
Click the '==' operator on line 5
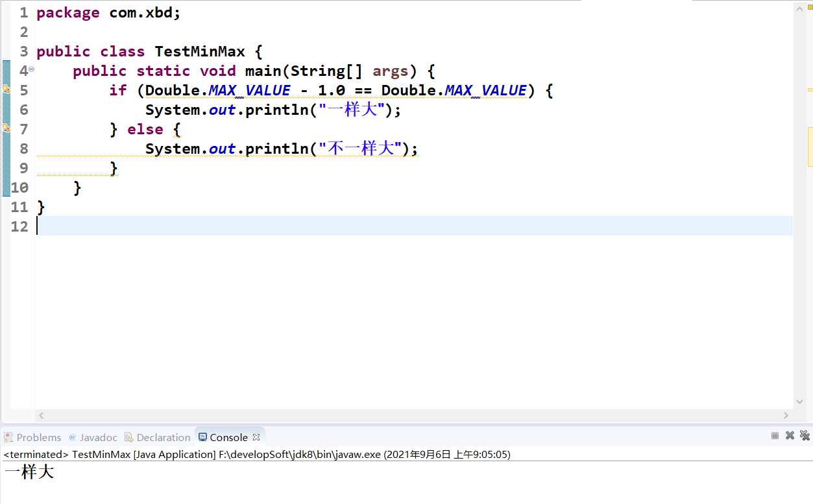tap(363, 90)
